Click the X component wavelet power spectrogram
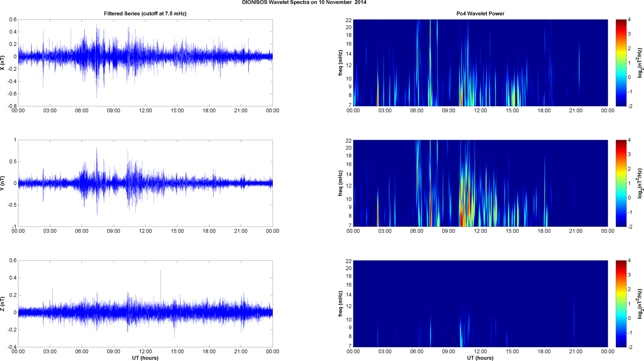This screenshot has height=361, width=644. [x=480, y=63]
